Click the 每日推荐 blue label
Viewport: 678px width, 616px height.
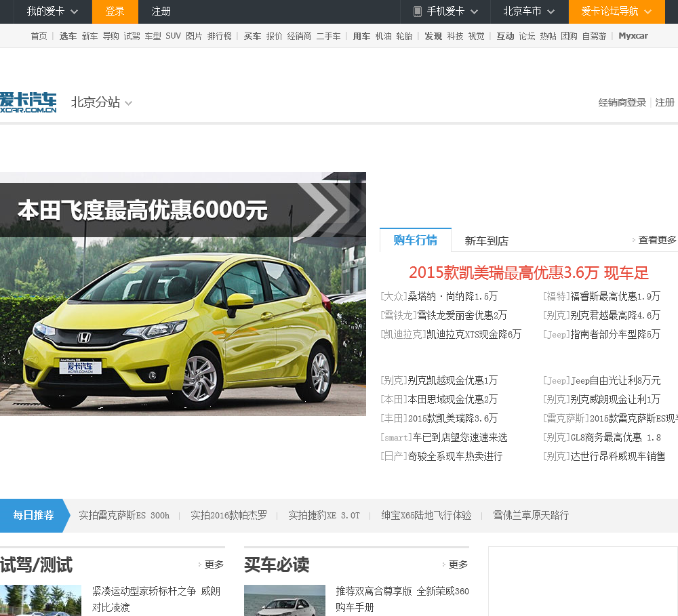(x=34, y=515)
